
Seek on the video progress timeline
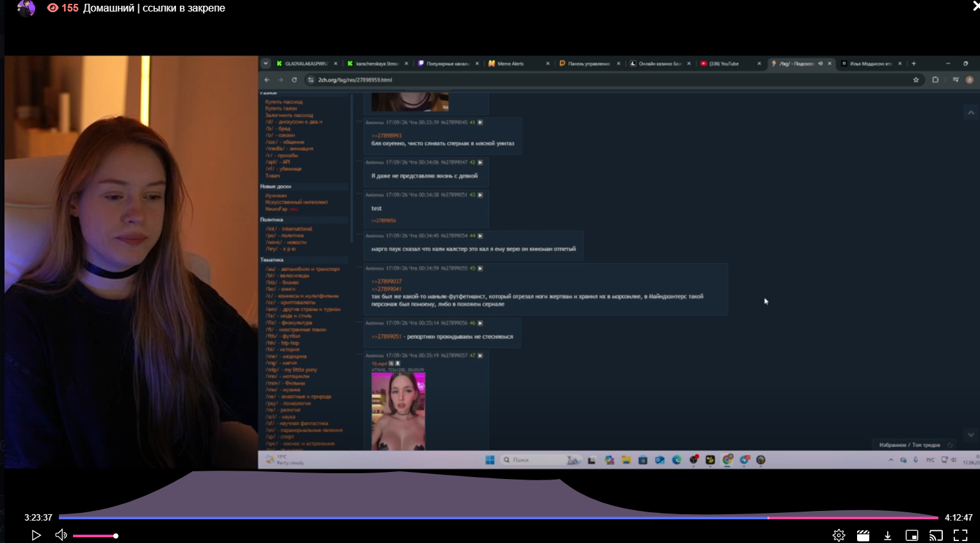pos(498,517)
